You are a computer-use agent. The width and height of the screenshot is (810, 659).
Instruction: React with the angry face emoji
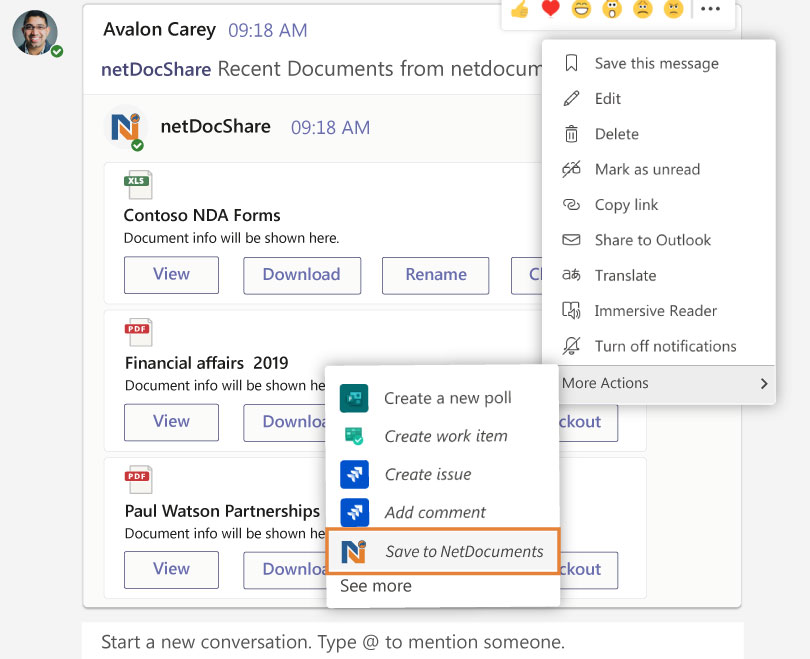tap(674, 9)
